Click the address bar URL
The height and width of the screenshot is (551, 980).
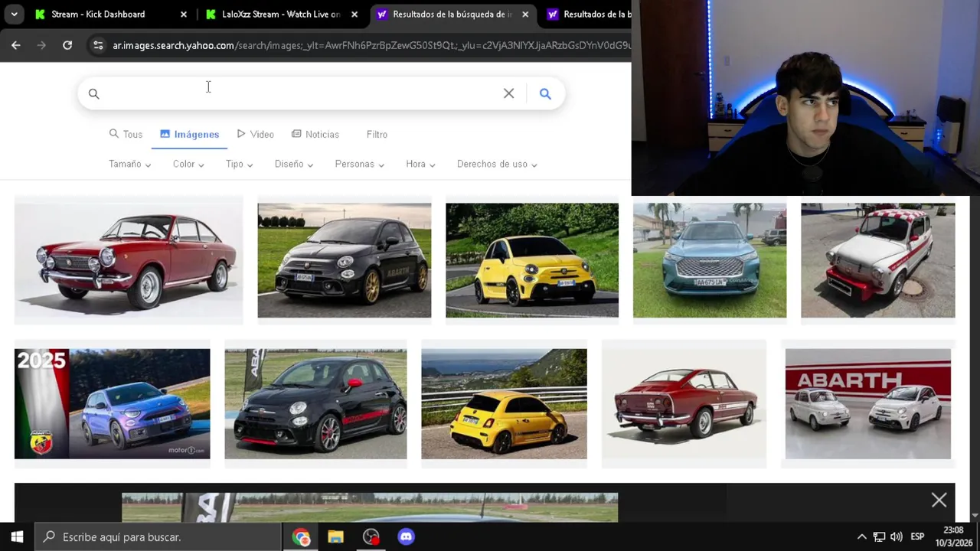[x=371, y=45]
